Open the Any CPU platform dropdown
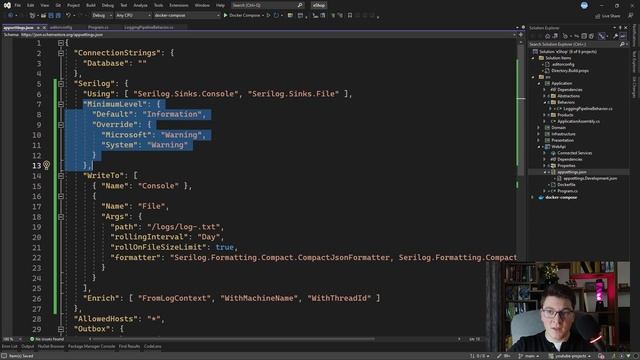The image size is (640, 360). click(133, 16)
